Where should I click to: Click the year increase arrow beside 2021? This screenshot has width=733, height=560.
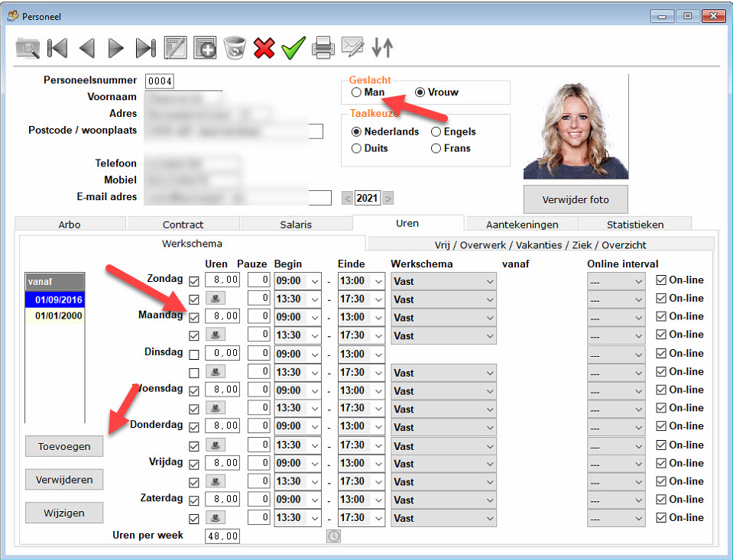pyautogui.click(x=388, y=199)
